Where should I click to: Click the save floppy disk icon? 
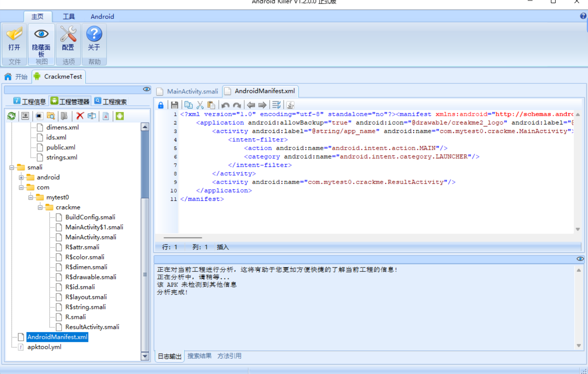click(174, 105)
